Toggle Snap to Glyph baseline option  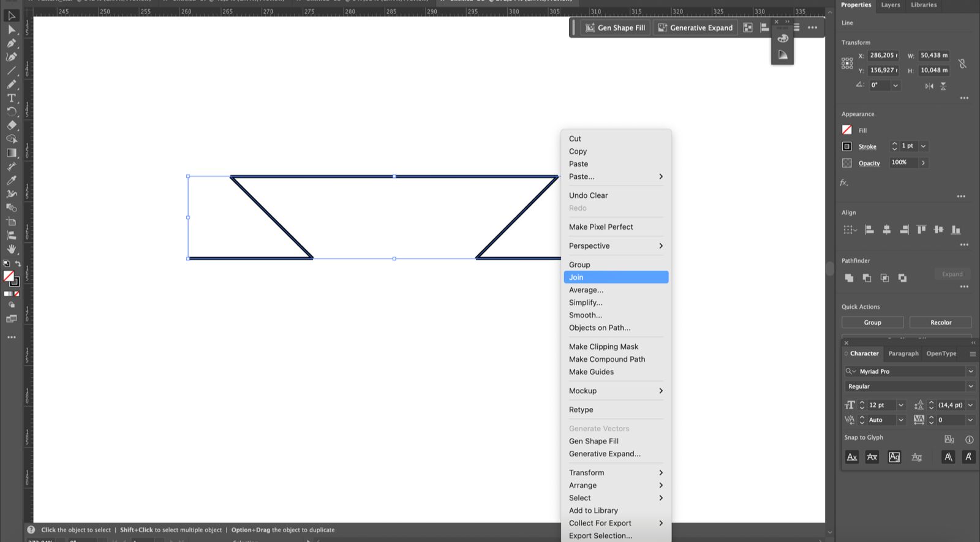point(852,457)
